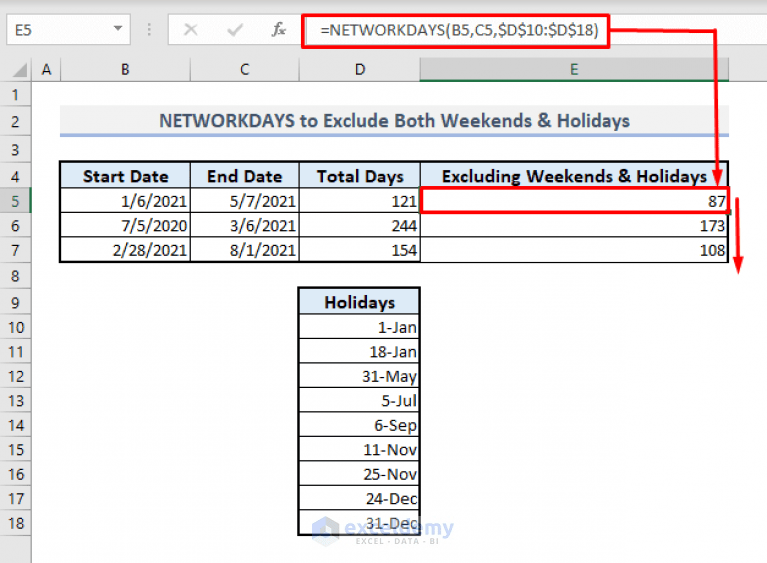Select result cell showing 108

coord(574,250)
